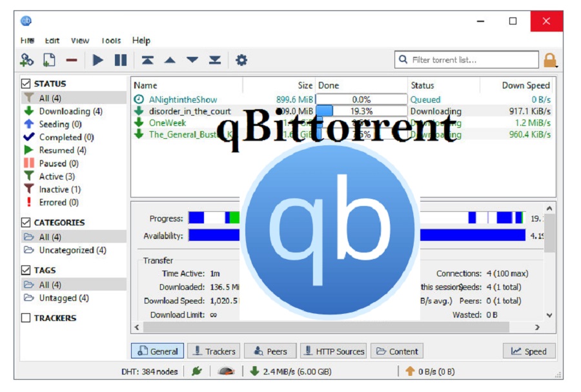Switch to the Trackers tab
Image resolution: width=581 pixels, height=392 pixels.
tap(214, 351)
